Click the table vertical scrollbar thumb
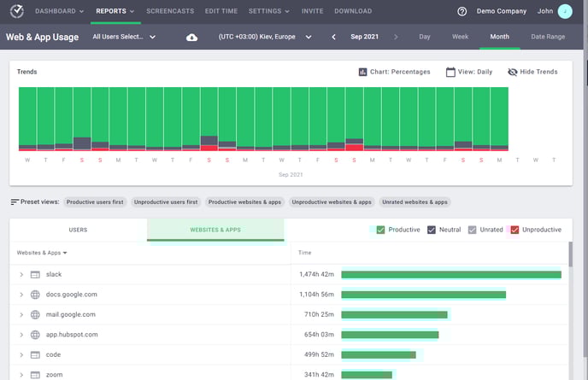 pos(571,254)
